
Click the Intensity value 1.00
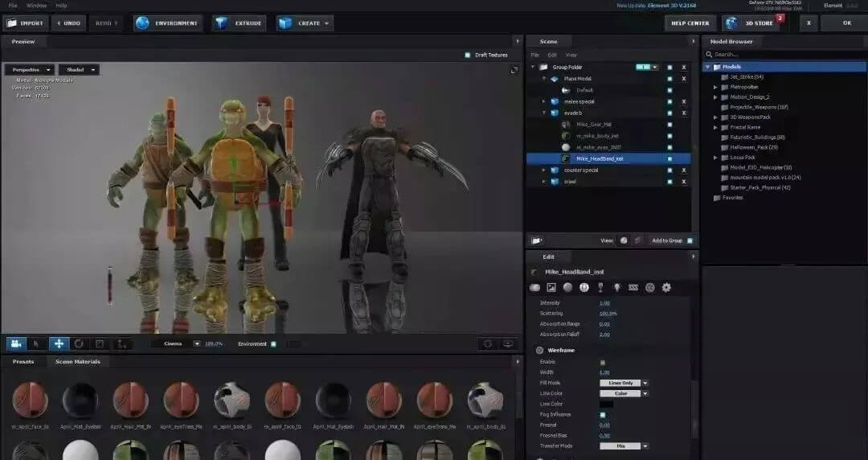[x=604, y=303]
